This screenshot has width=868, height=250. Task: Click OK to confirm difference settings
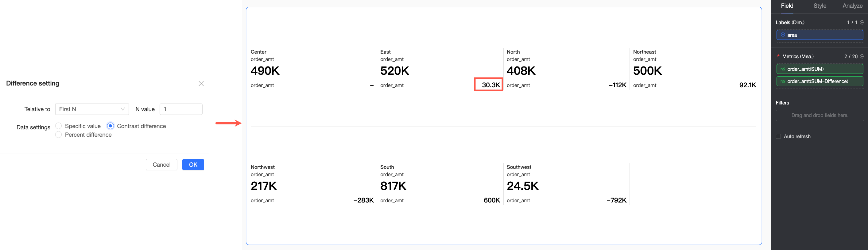click(x=193, y=165)
